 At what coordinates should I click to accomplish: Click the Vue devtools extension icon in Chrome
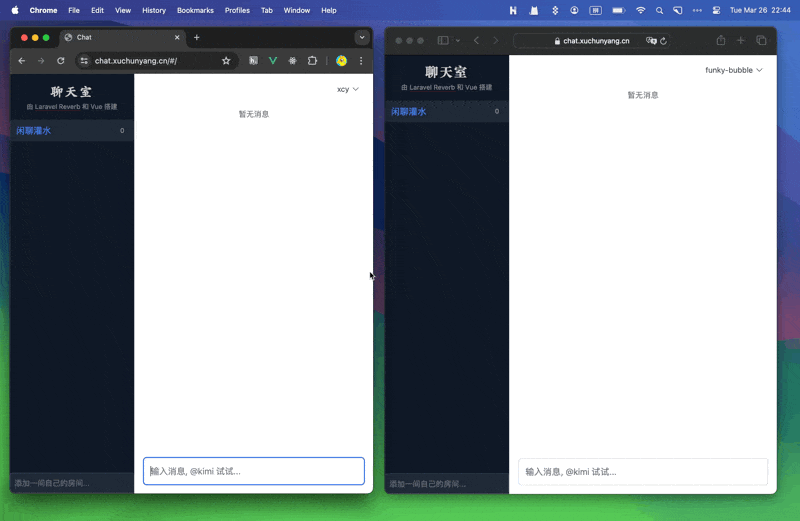tap(272, 61)
